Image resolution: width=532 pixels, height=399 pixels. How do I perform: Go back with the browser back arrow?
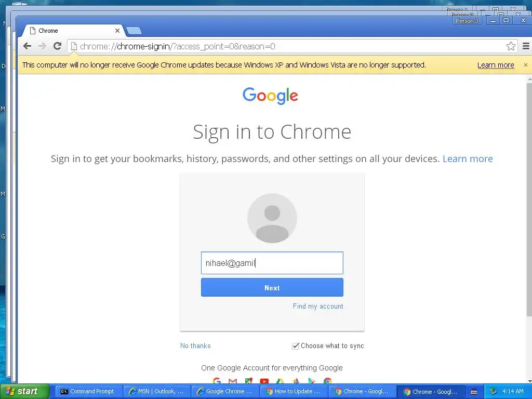pos(28,46)
